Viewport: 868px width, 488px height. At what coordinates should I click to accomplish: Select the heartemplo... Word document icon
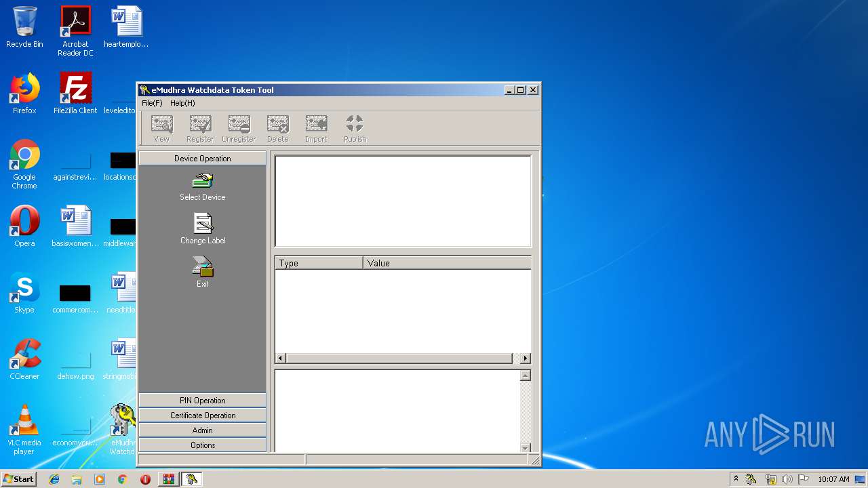pos(126,28)
